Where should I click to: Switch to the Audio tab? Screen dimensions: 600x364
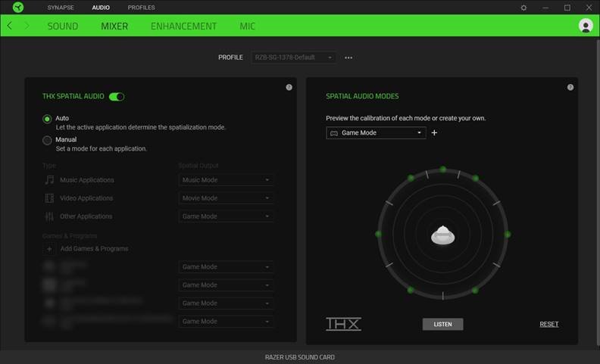pyautogui.click(x=101, y=8)
